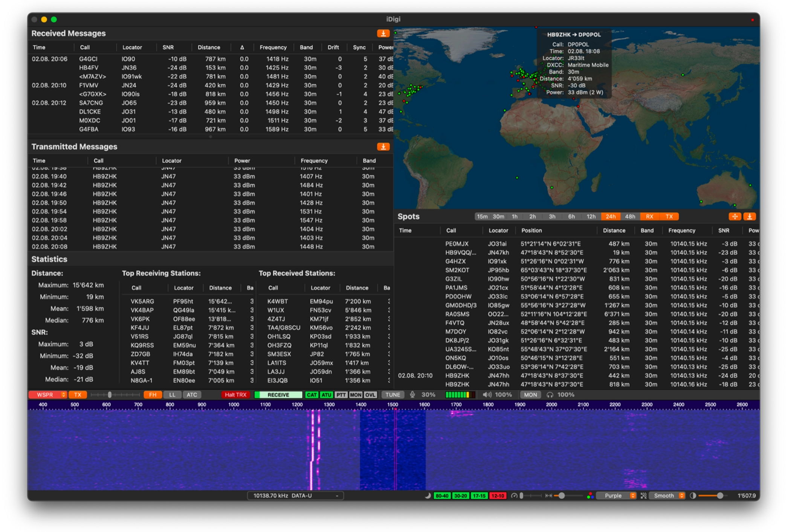Screen dimensions: 788x532
Task: Click the TUNE button
Action: tap(392, 395)
